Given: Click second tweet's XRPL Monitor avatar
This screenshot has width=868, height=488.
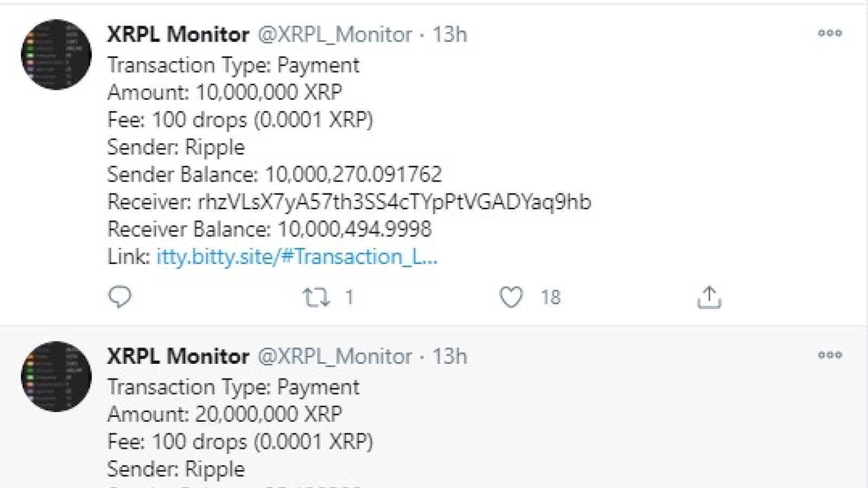Looking at the screenshot, I should tap(56, 377).
